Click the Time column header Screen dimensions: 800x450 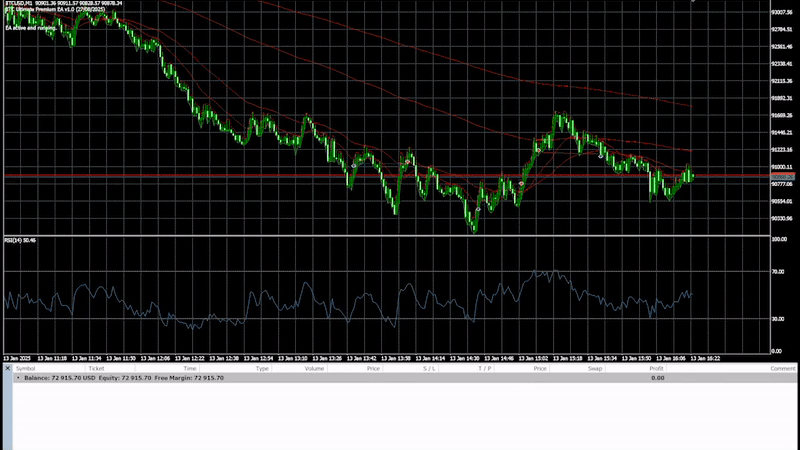(x=190, y=369)
